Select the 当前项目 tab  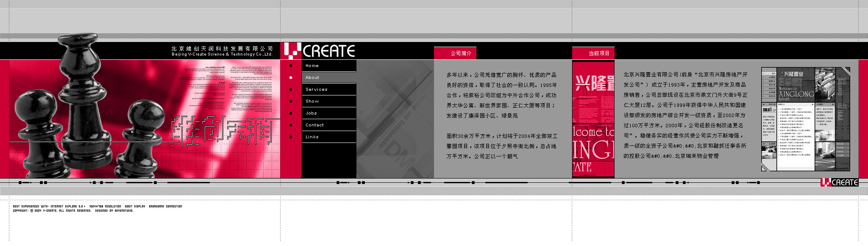(x=593, y=53)
